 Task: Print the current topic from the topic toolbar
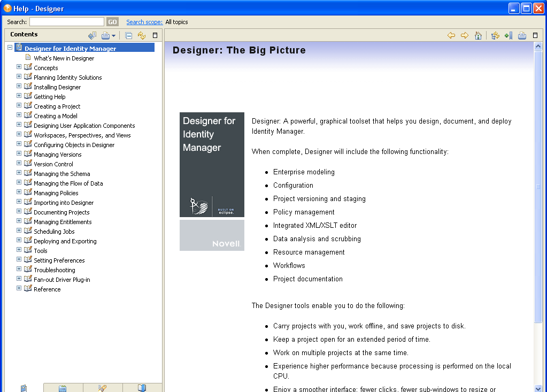tap(521, 35)
